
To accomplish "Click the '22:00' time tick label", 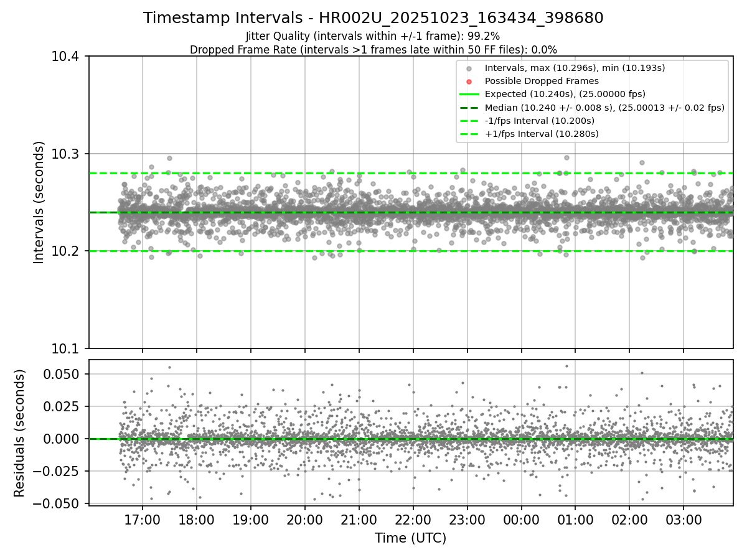I will [413, 519].
